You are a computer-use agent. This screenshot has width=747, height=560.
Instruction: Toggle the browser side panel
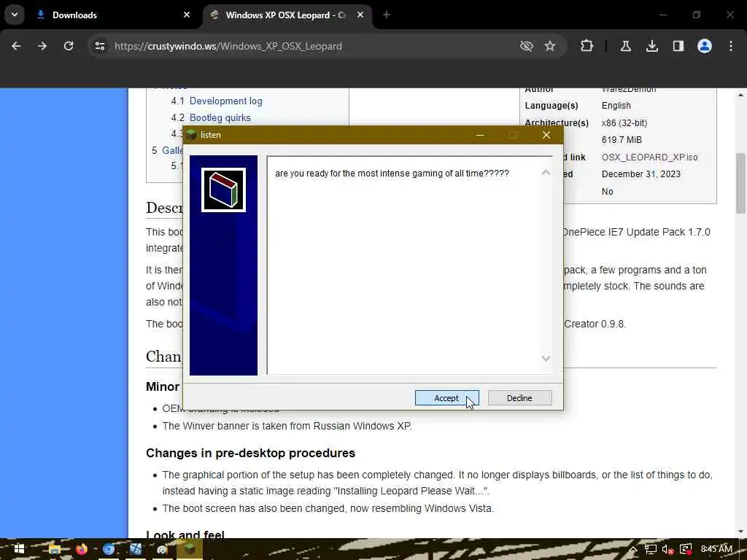(678, 46)
